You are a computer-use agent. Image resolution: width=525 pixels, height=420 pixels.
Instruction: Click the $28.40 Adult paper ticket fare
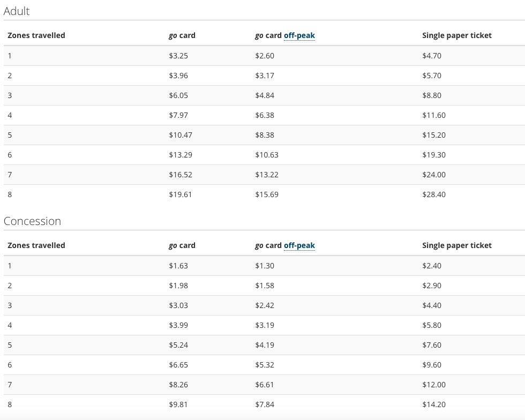[x=433, y=194]
